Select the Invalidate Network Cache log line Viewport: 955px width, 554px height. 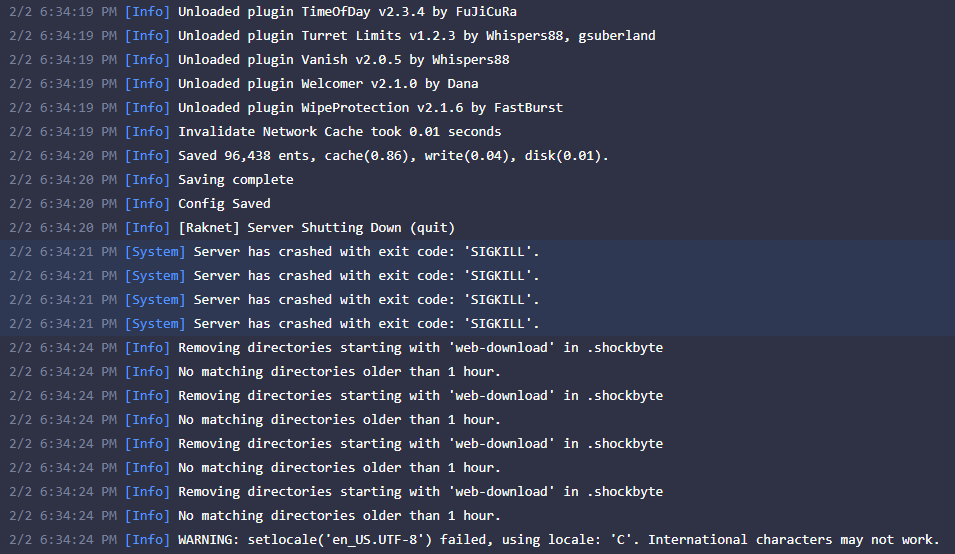[x=339, y=131]
